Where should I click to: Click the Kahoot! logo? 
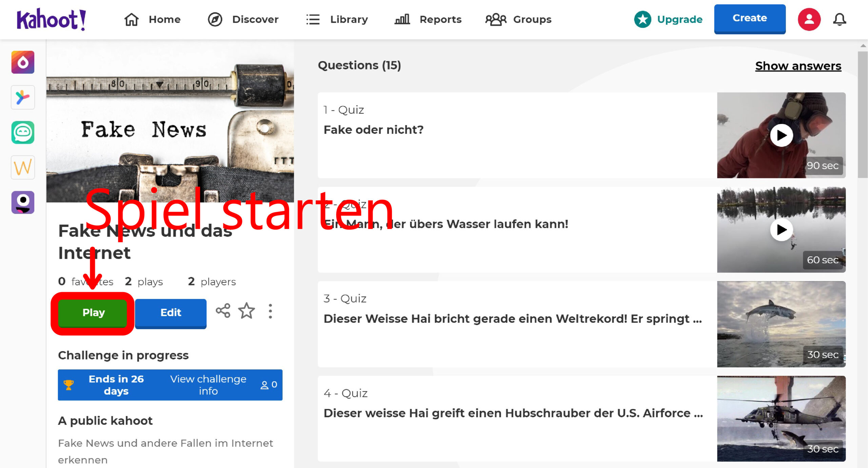51,19
